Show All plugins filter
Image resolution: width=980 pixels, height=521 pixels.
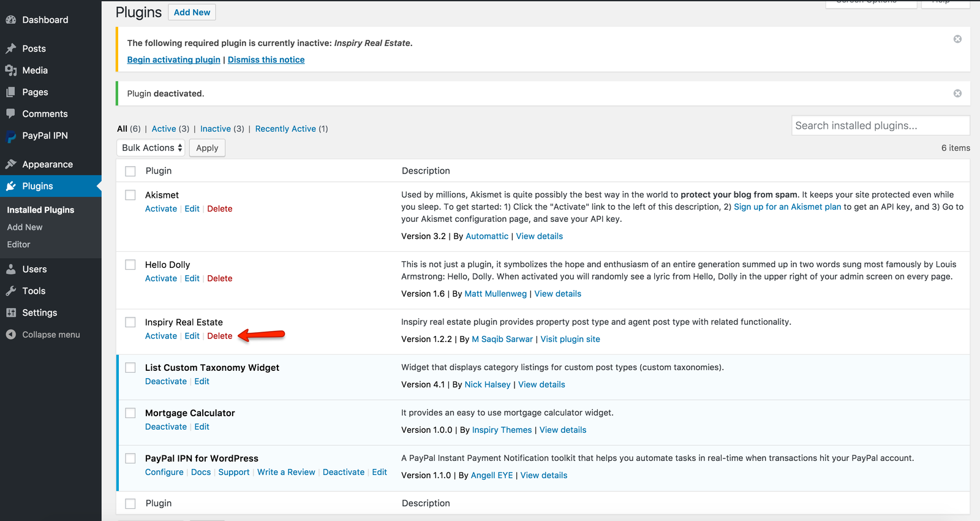[x=122, y=129]
